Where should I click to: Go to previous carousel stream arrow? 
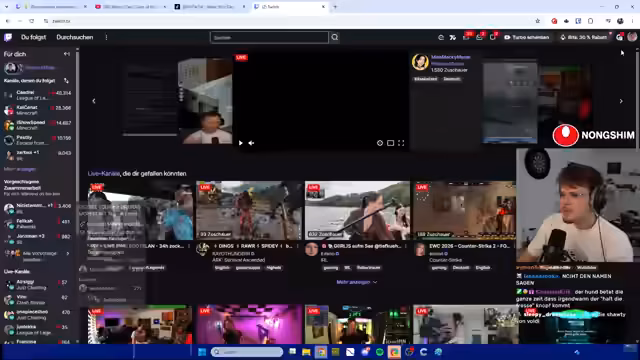(94, 101)
